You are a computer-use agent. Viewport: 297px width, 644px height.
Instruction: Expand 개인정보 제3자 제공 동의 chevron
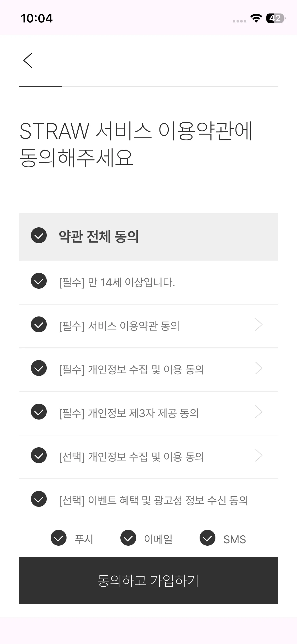[x=259, y=412]
